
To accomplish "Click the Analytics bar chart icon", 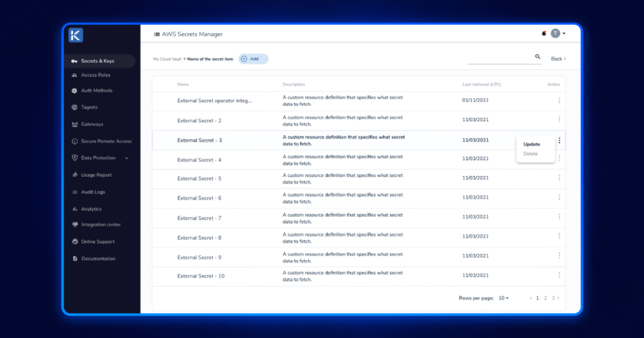I will click(74, 209).
